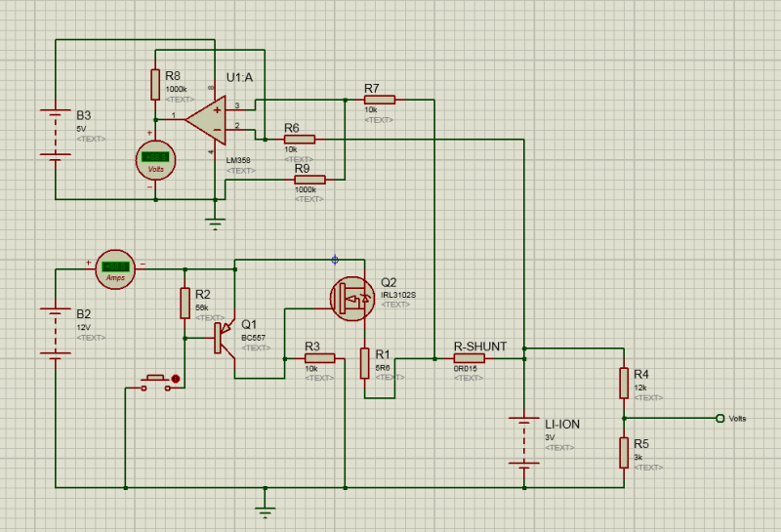Select the R-SHUNT resistor
The height and width of the screenshot is (532, 781).
point(470,358)
